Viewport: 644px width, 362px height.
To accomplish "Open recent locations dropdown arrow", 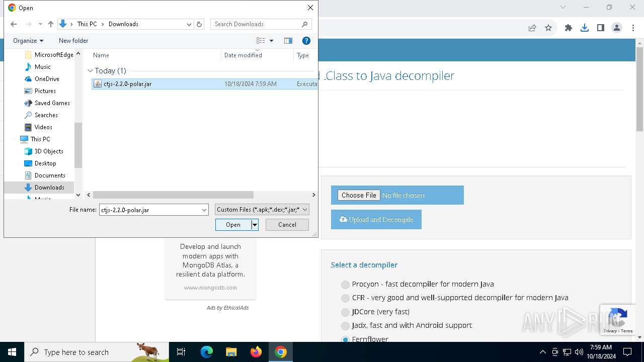I will 40,24.
